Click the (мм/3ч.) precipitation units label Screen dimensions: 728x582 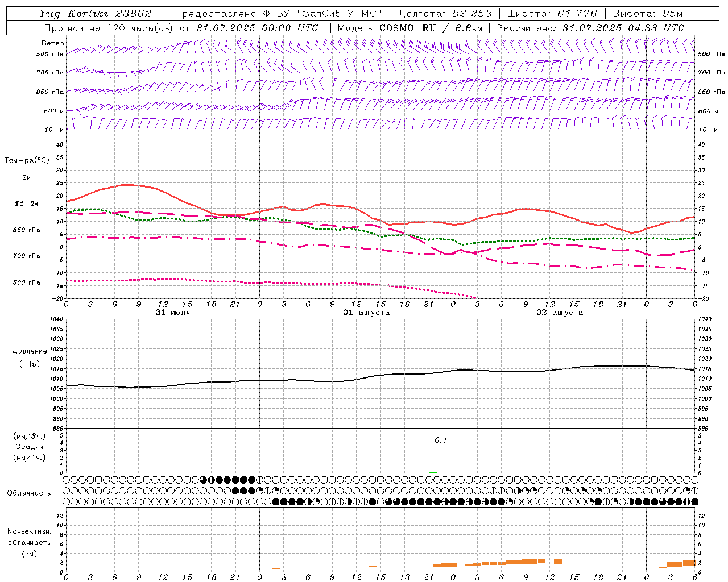pyautogui.click(x=30, y=436)
